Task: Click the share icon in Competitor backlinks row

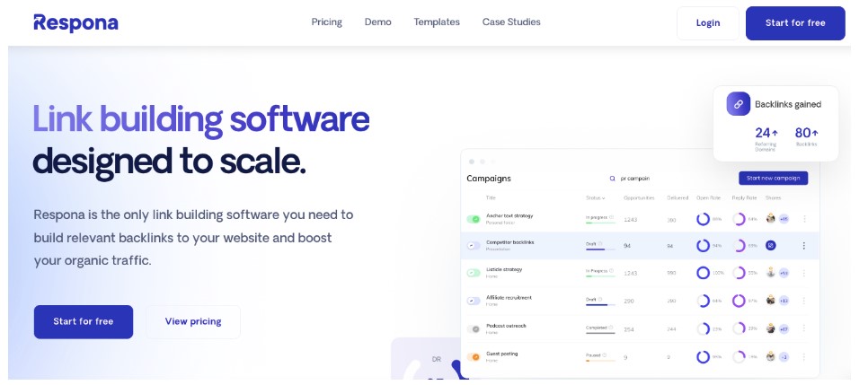Action: point(771,245)
